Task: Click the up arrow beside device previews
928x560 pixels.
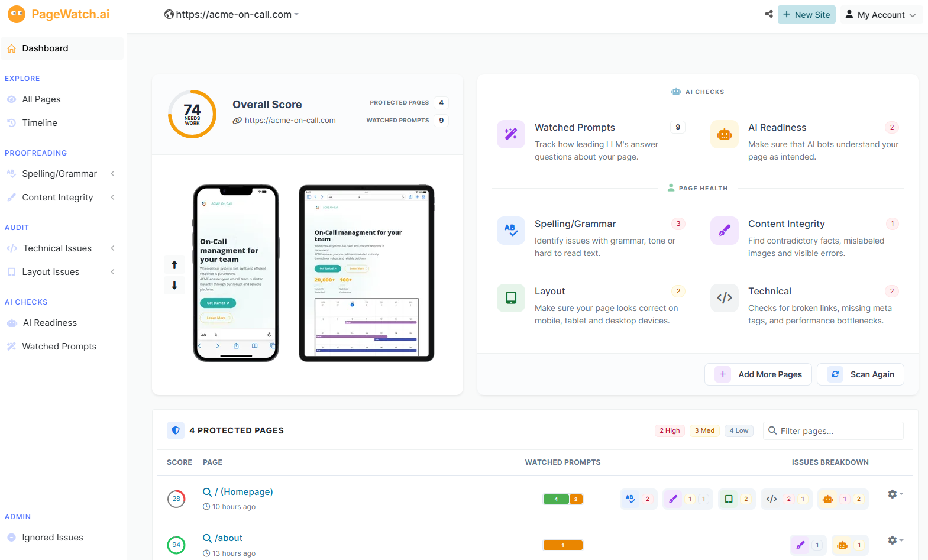Action: click(x=174, y=265)
